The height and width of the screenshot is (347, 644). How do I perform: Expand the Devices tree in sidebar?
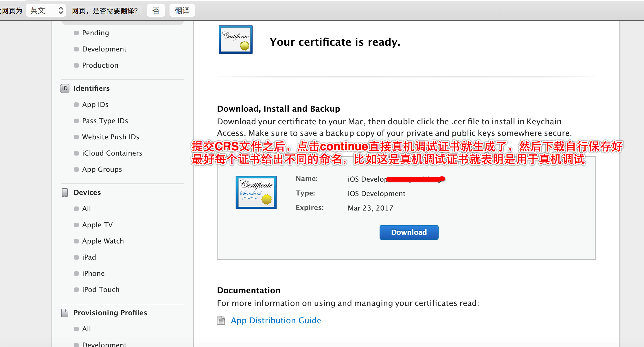click(87, 192)
